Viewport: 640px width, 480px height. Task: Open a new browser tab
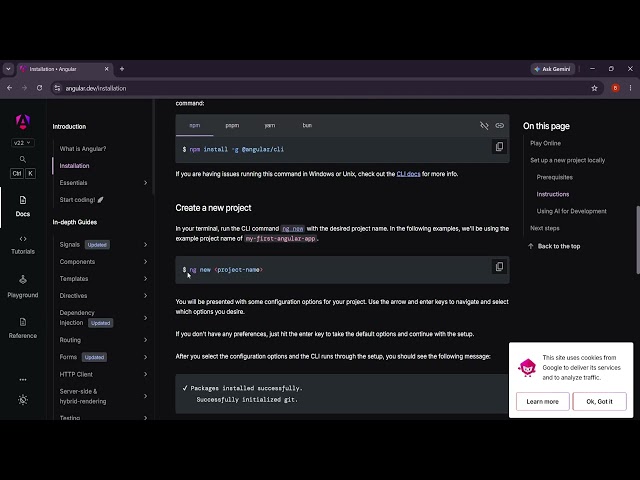click(122, 69)
